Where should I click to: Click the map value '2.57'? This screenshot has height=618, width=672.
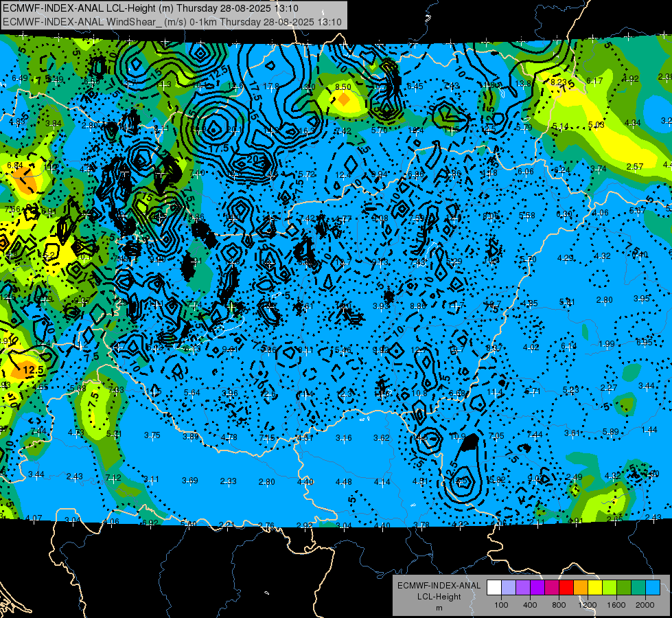click(635, 166)
